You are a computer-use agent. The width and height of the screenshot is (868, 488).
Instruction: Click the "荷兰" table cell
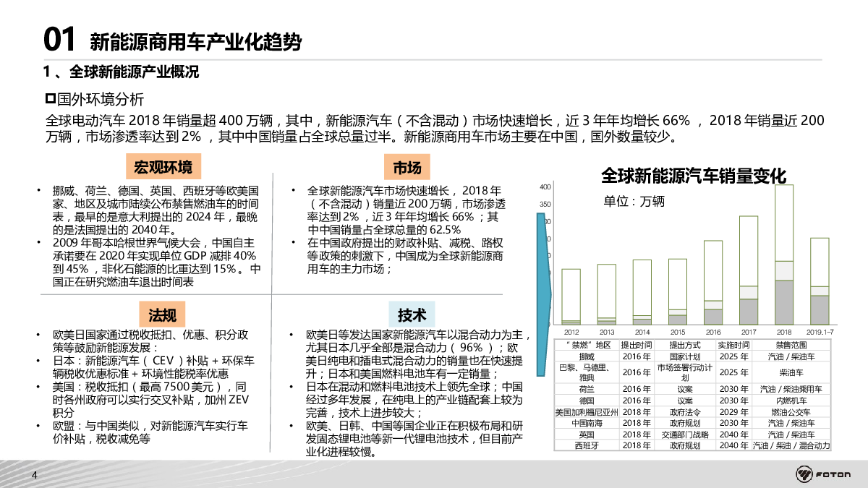coord(587,389)
